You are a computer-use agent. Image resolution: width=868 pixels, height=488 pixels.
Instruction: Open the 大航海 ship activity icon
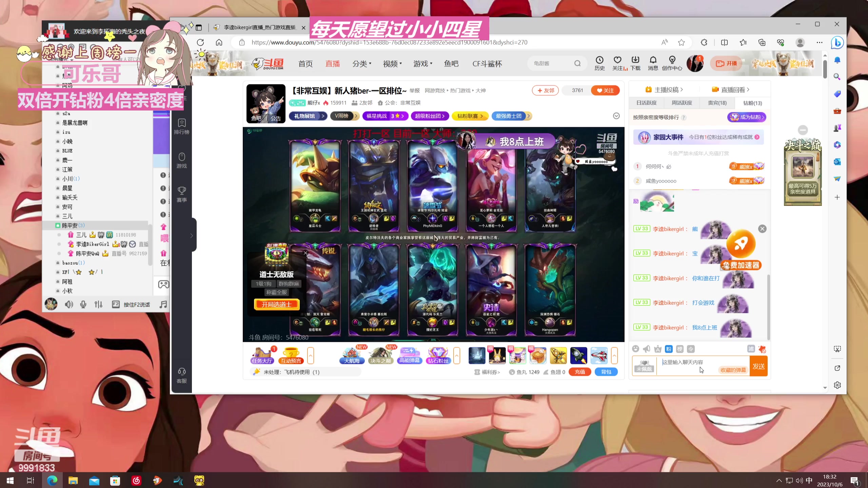click(352, 355)
